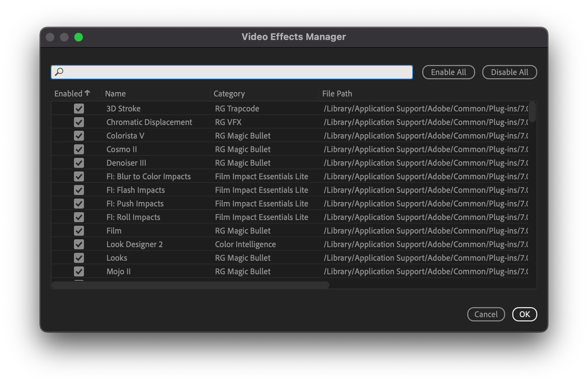Click the RG VFX category cell

click(x=228, y=122)
